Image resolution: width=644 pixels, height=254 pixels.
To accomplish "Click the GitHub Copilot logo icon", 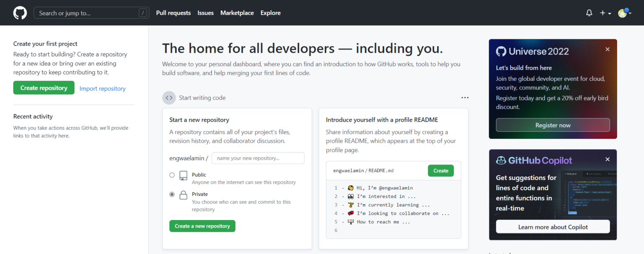I will pyautogui.click(x=501, y=160).
